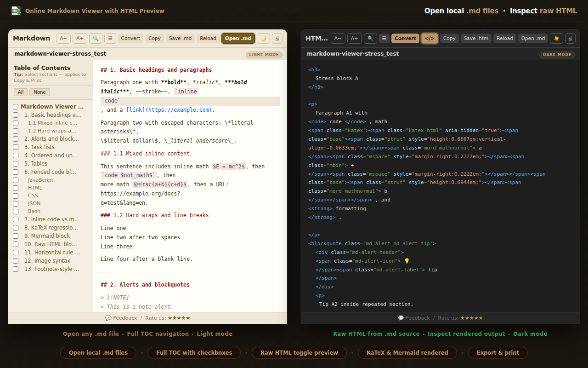
Task: Rate the app using the five stars
Action: coord(179,317)
